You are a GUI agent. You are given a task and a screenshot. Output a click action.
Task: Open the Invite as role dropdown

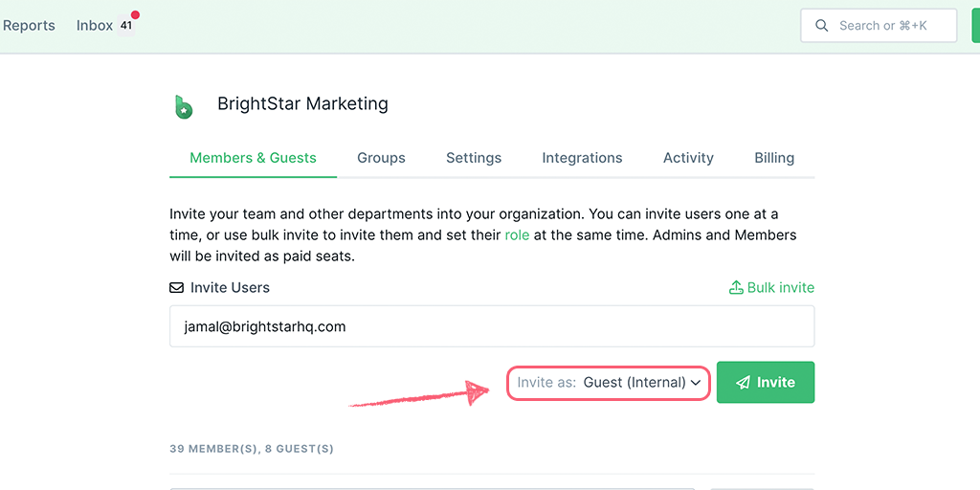[608, 383]
